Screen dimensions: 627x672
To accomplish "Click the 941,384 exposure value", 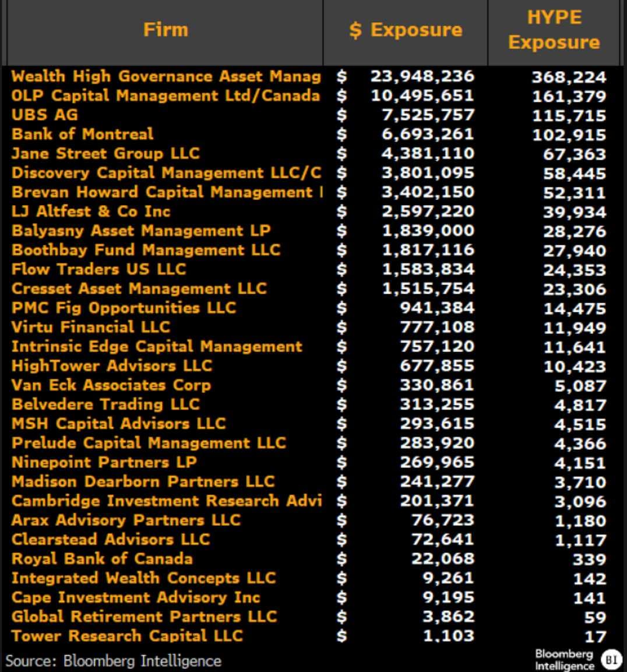I will pyautogui.click(x=437, y=308).
